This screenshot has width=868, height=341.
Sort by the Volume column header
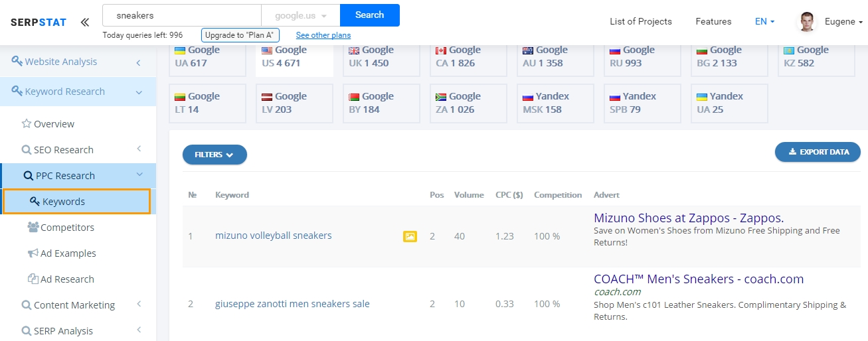pos(469,195)
